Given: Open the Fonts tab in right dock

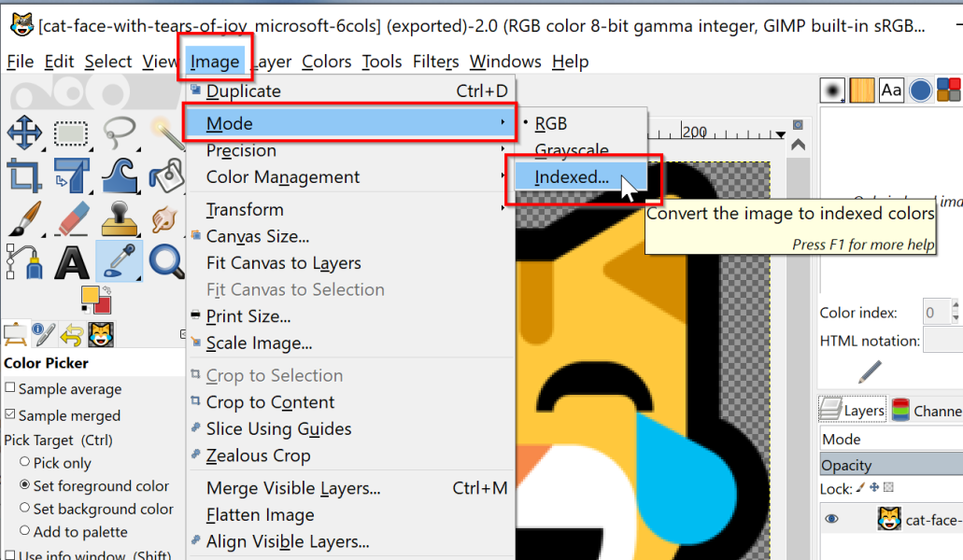Looking at the screenshot, I should click(891, 91).
